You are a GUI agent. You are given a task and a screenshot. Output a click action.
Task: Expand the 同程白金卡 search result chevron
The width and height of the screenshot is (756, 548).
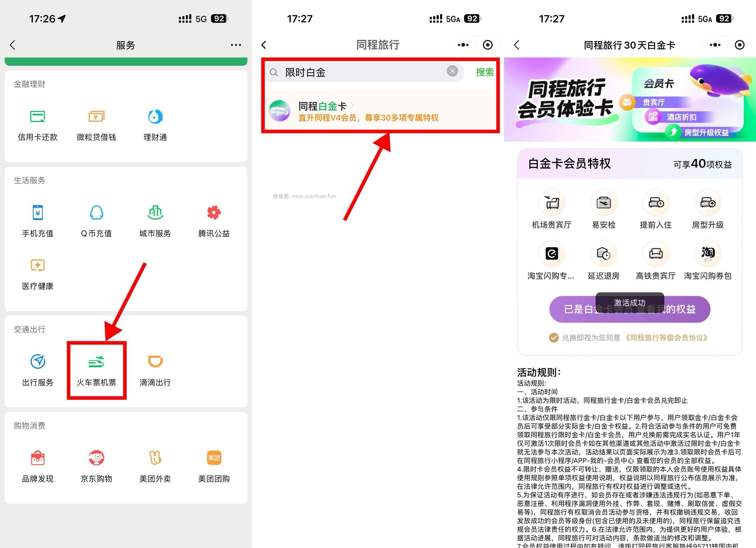(352, 105)
